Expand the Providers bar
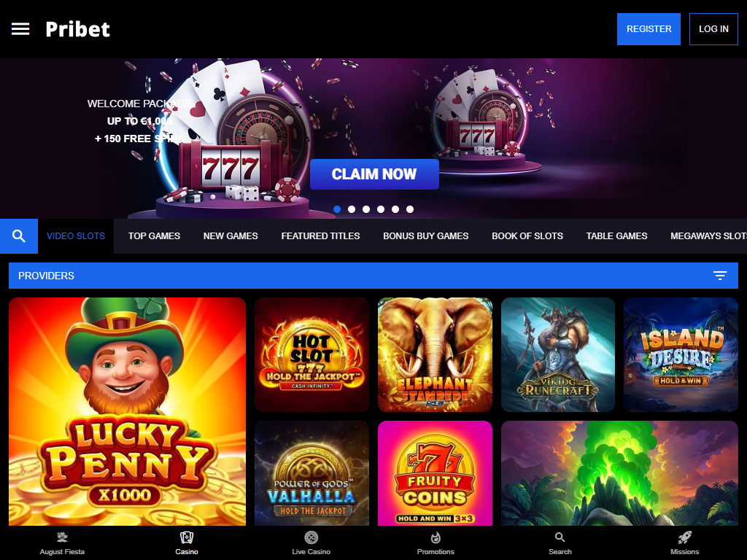This screenshot has width=747, height=560. (x=373, y=276)
